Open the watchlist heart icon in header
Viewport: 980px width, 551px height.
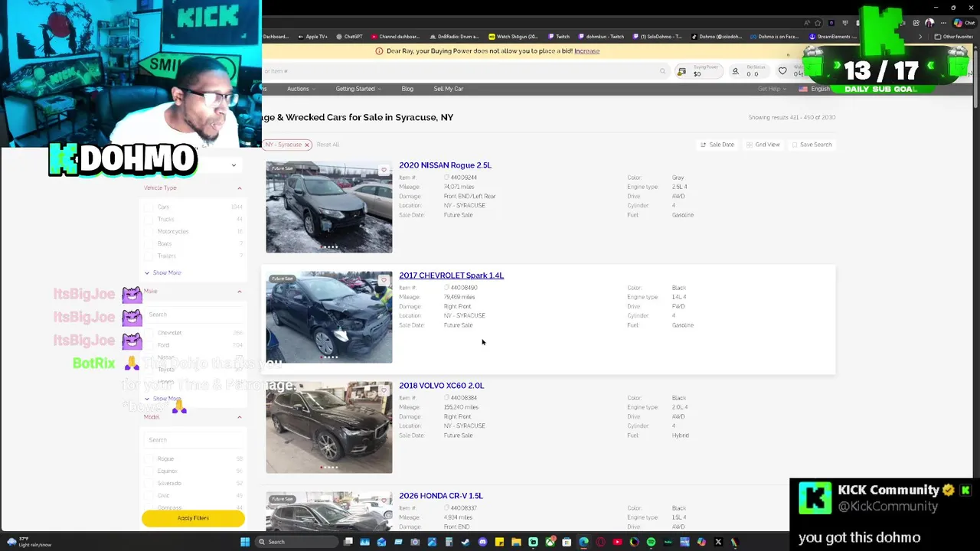pos(782,71)
